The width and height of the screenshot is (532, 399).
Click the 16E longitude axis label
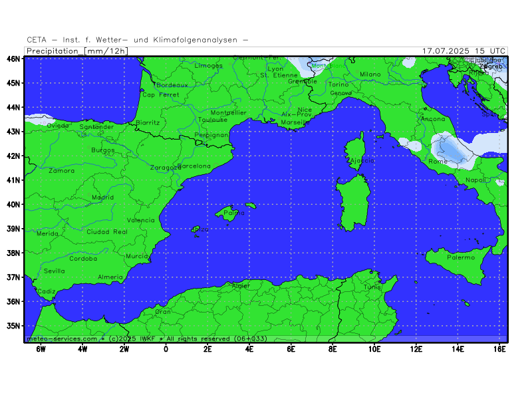pos(499,349)
